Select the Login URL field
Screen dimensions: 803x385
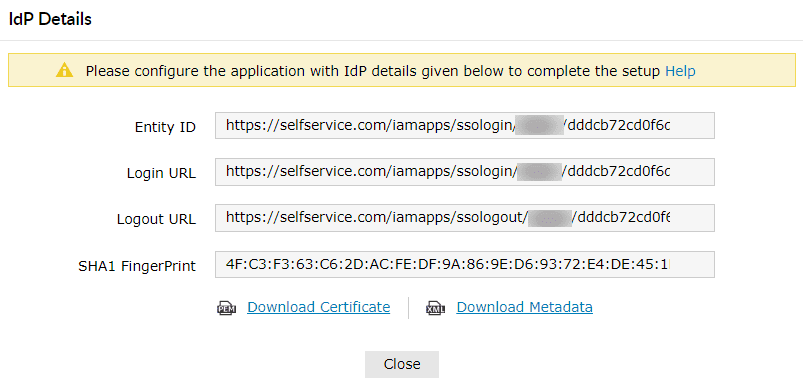[464, 172]
